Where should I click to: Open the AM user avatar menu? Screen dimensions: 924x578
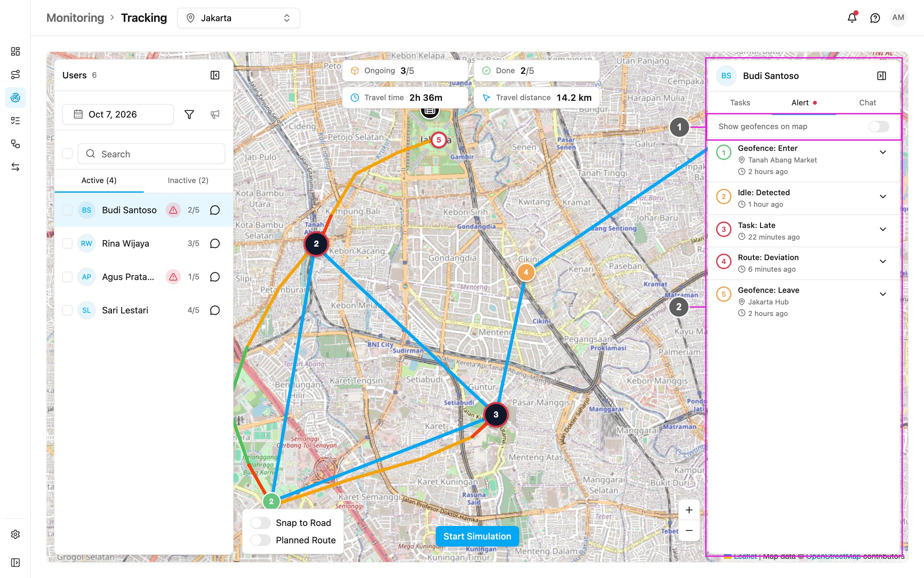coord(898,18)
